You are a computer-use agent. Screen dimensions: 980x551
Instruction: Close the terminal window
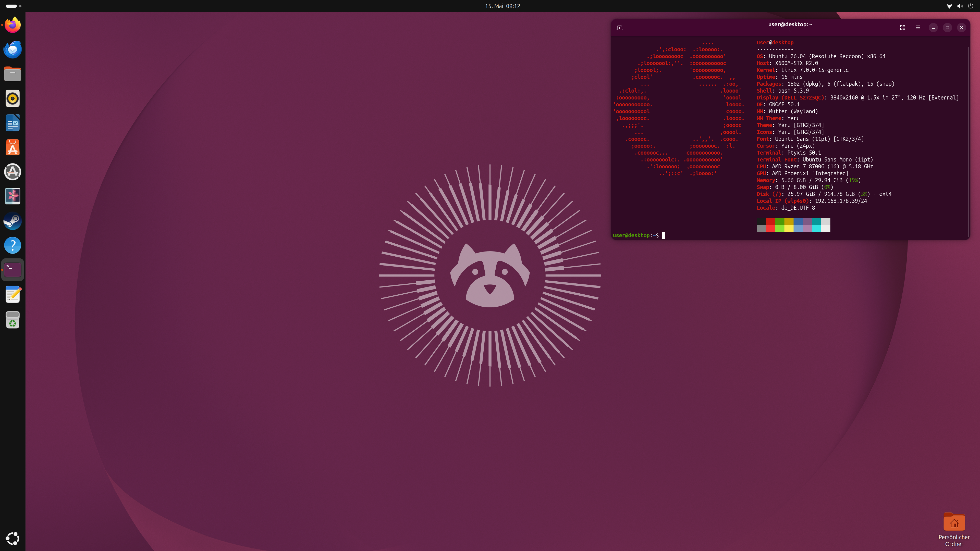(961, 27)
